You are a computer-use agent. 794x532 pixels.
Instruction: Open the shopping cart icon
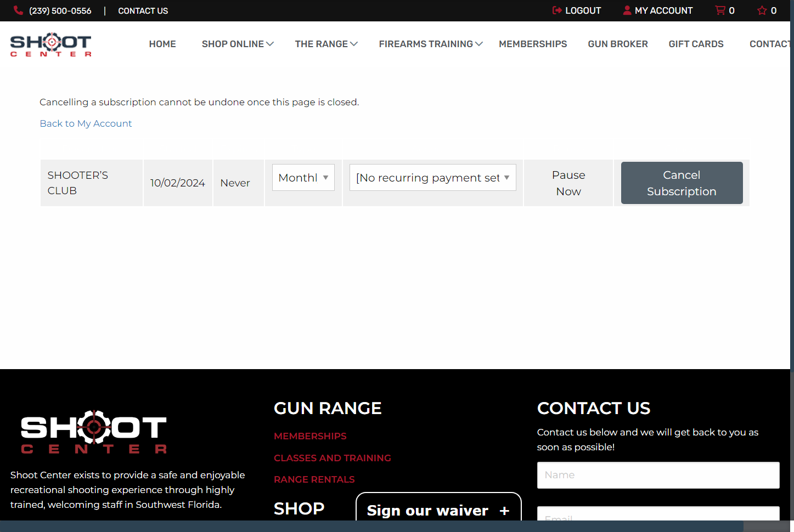coord(720,10)
